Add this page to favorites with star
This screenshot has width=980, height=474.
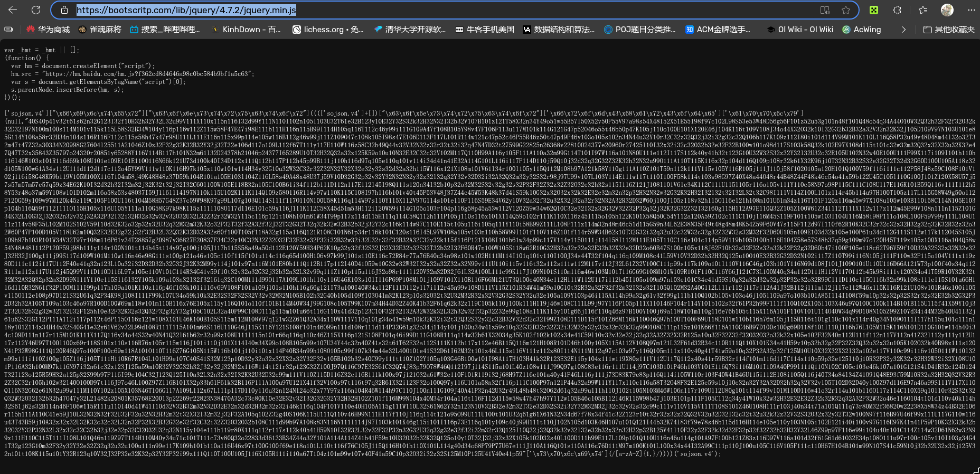coord(846,10)
